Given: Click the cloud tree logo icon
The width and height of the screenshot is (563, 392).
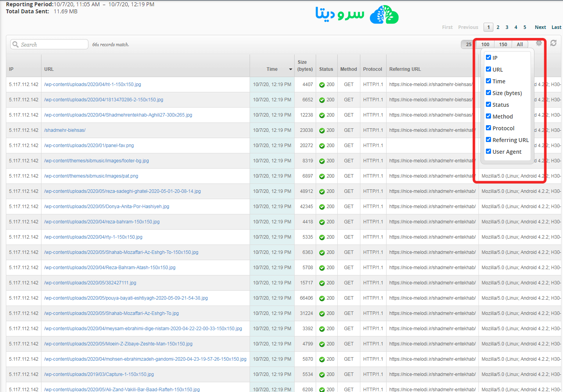Looking at the screenshot, I should (x=384, y=15).
